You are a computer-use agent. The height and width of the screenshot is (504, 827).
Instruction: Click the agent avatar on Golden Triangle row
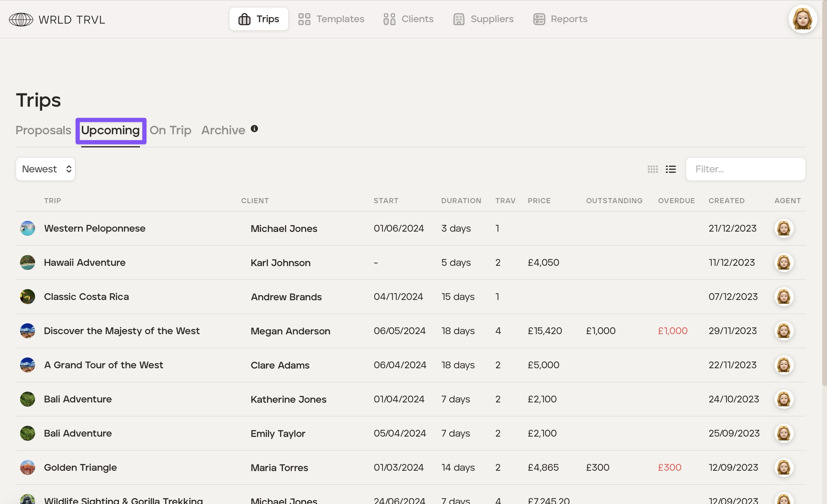click(784, 467)
